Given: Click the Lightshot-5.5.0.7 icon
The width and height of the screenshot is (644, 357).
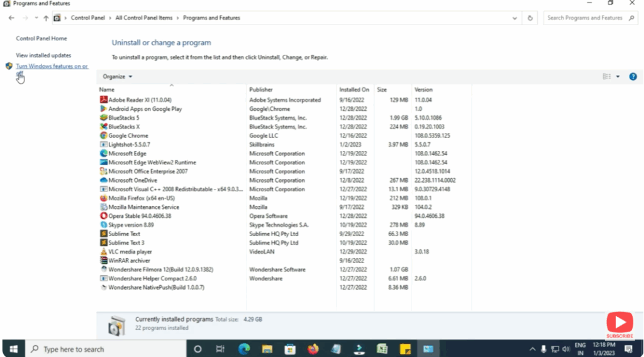Looking at the screenshot, I should tap(104, 144).
